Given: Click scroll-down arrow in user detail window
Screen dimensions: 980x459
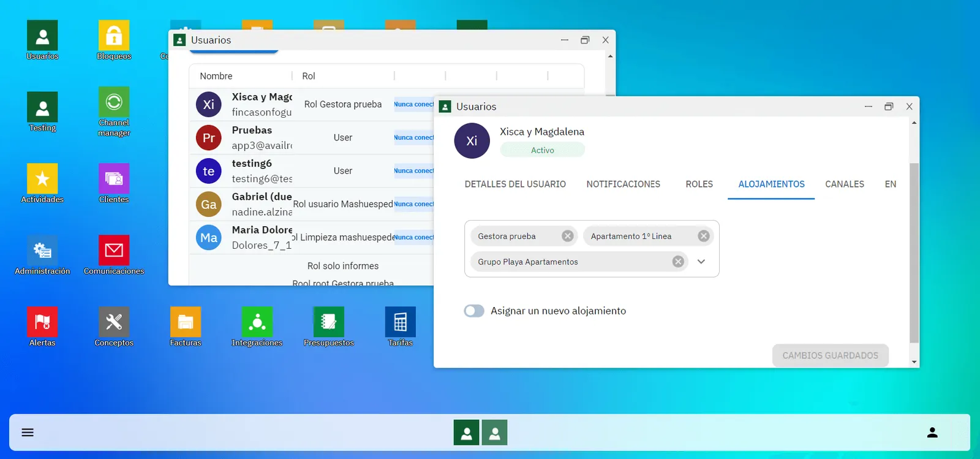Looking at the screenshot, I should tap(914, 362).
